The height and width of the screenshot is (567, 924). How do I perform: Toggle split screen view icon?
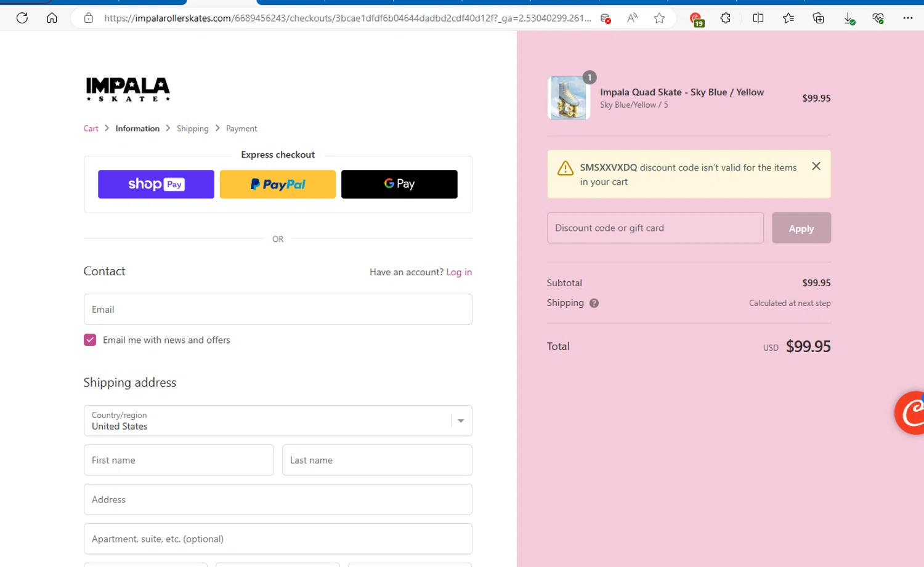point(758,18)
